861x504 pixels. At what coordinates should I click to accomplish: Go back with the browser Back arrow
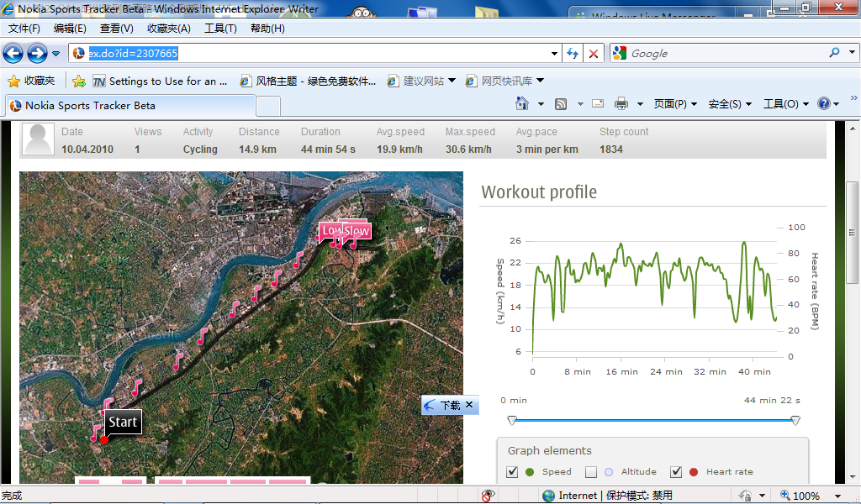(x=13, y=53)
